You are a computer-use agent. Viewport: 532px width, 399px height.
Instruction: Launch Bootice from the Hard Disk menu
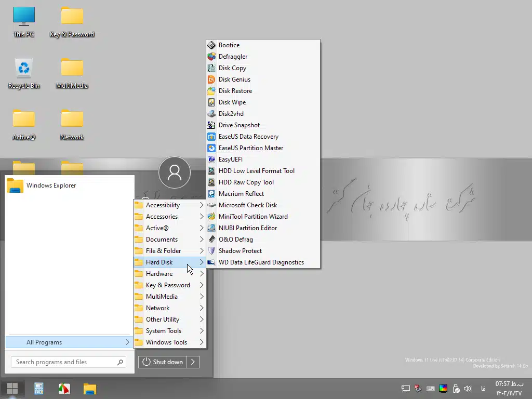(229, 45)
